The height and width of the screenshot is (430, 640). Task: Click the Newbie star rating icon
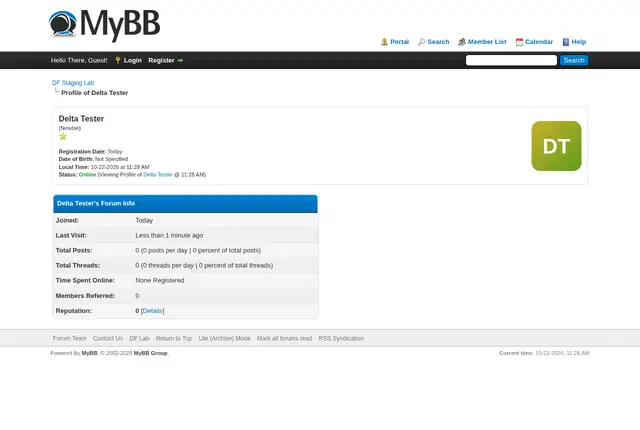click(63, 136)
